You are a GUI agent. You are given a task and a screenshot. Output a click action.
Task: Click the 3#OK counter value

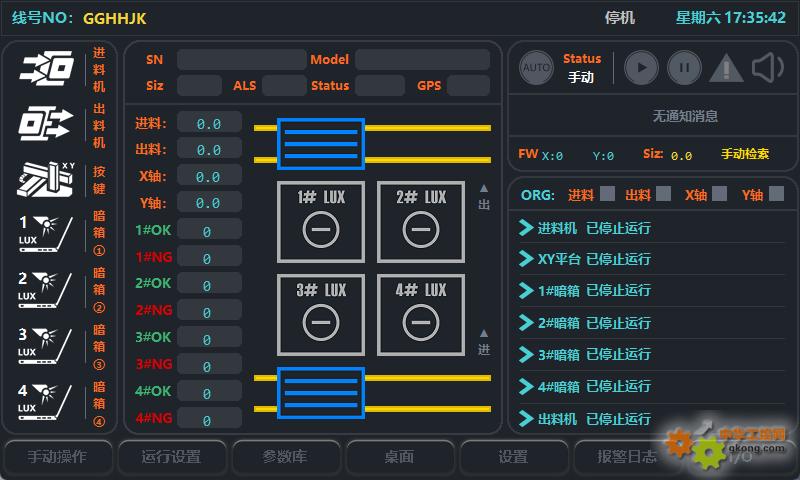(209, 339)
